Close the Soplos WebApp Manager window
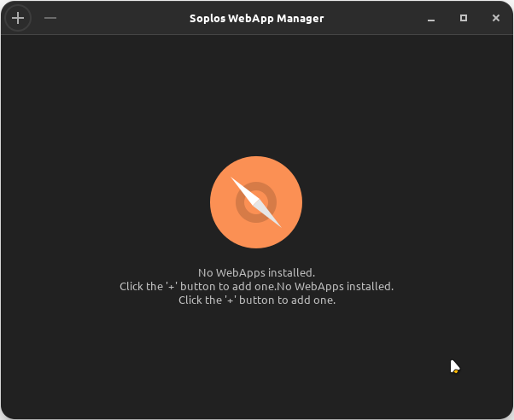514x420 pixels. tap(496, 18)
